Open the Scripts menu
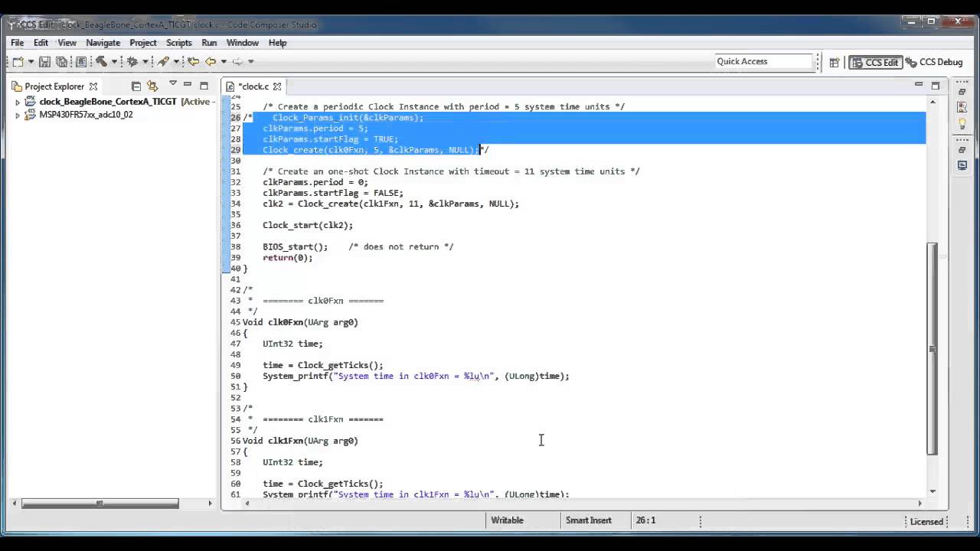Viewport: 980px width, 551px height. click(x=178, y=43)
